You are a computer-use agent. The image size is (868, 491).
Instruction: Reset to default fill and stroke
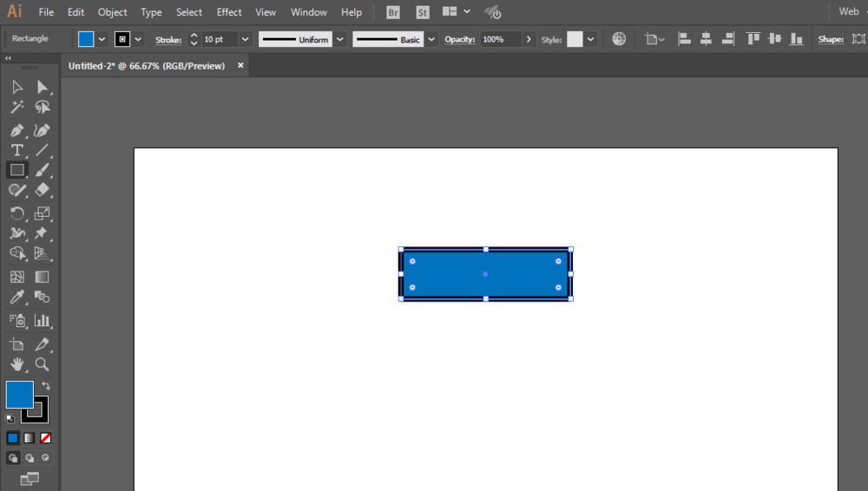(x=10, y=418)
